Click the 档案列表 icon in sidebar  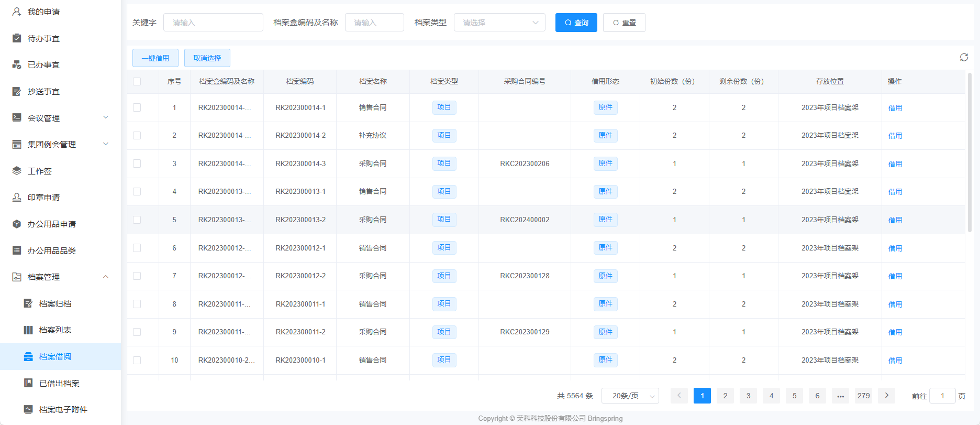click(x=28, y=330)
